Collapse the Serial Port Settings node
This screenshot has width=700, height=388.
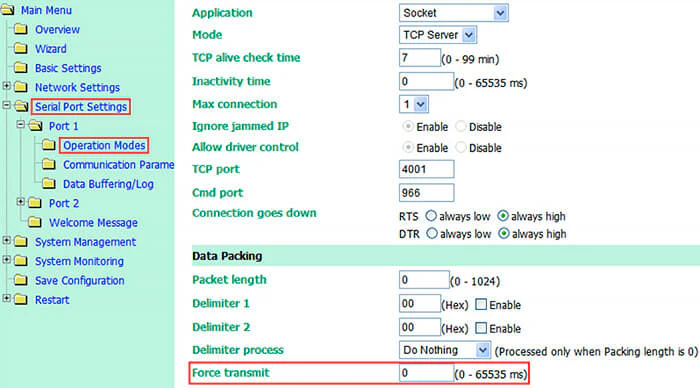(x=6, y=105)
